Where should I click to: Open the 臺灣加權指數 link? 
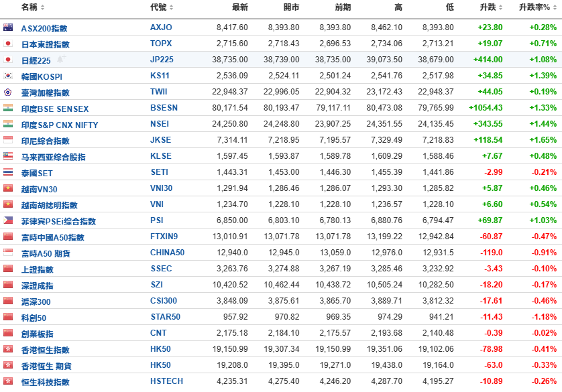[x=45, y=92]
